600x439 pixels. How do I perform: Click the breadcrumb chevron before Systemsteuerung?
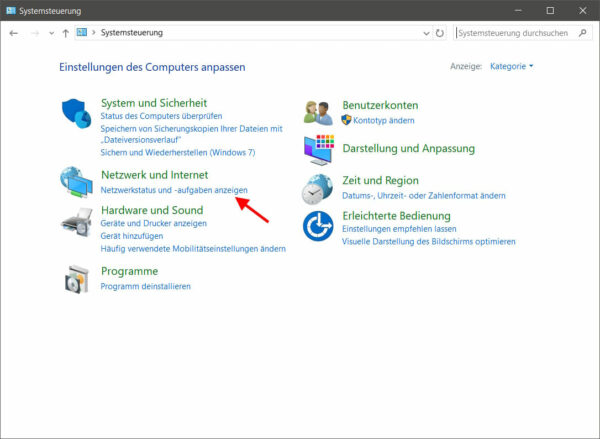[x=94, y=32]
